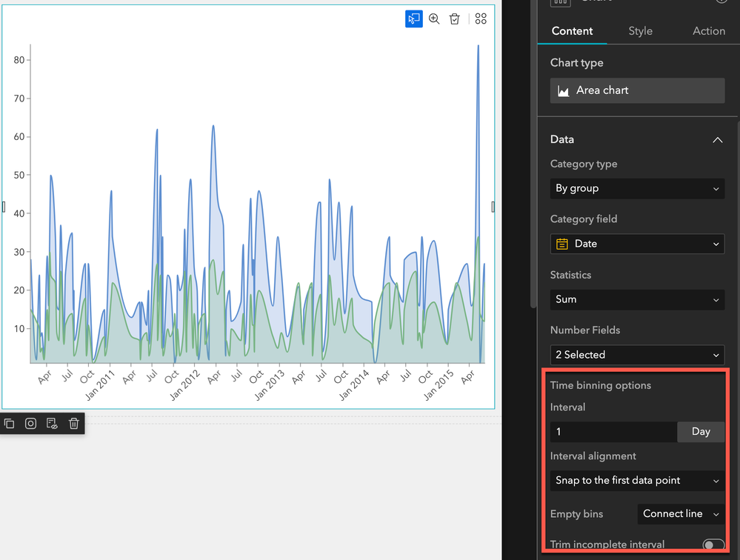Activate the selection tool in chart toolbar
The width and height of the screenshot is (740, 560).
(x=414, y=19)
